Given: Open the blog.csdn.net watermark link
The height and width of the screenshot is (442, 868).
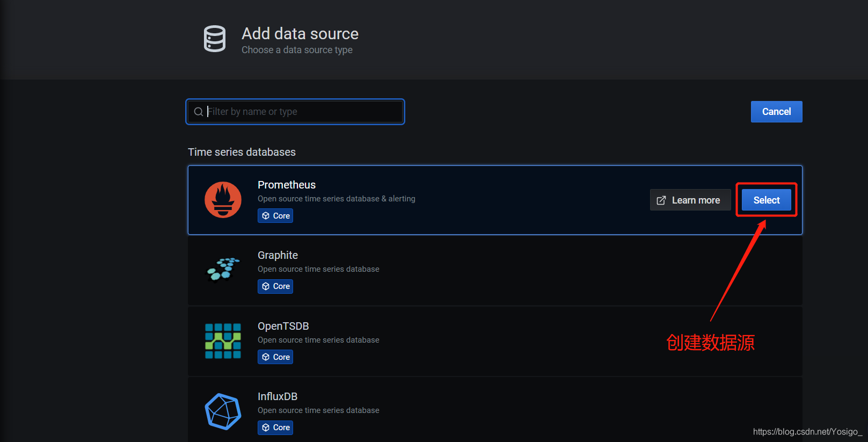Looking at the screenshot, I should [x=807, y=432].
